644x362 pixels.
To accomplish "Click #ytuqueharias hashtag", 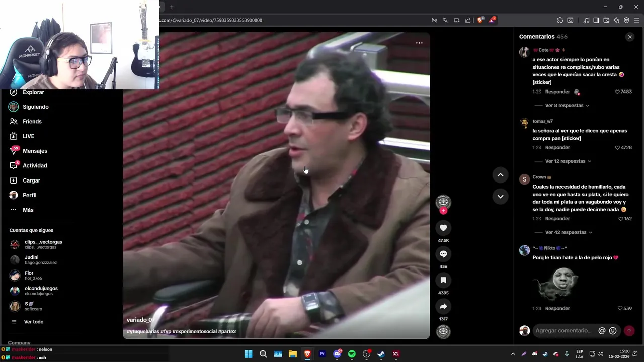I will click(143, 331).
